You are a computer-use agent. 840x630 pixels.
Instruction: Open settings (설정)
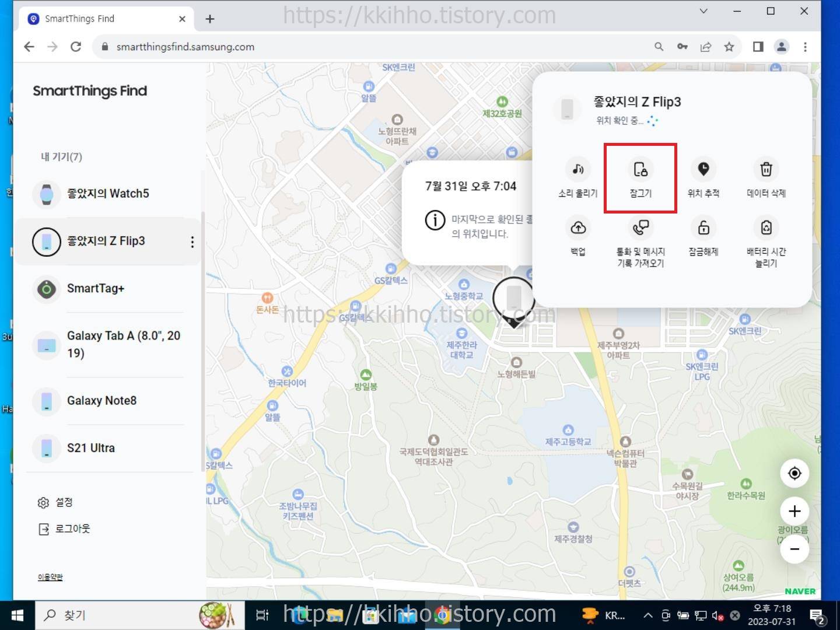pos(55,502)
